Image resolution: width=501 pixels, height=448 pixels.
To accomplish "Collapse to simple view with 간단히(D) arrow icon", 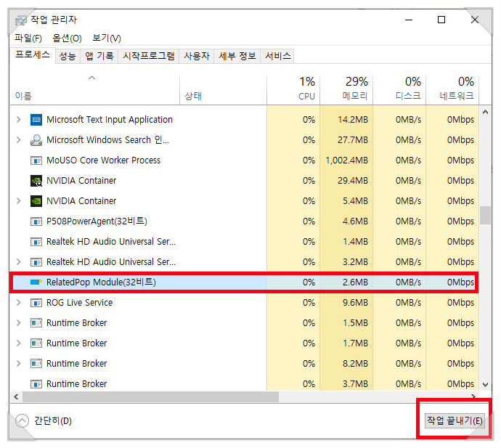I will (22, 421).
